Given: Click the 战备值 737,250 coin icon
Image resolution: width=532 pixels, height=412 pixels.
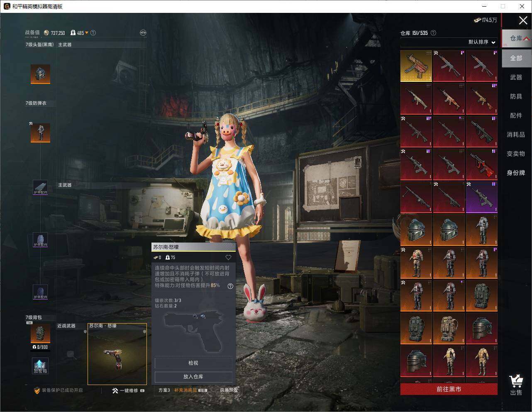Looking at the screenshot, I should tap(46, 33).
